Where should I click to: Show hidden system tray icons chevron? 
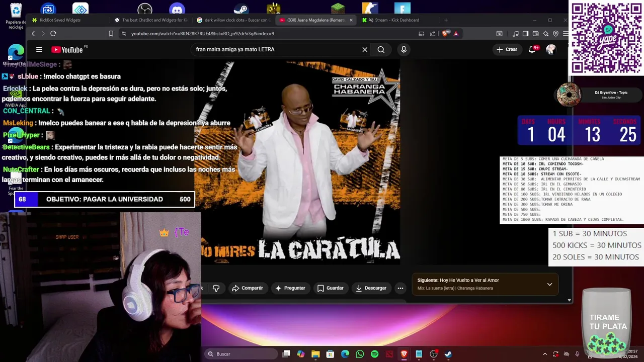(x=544, y=354)
